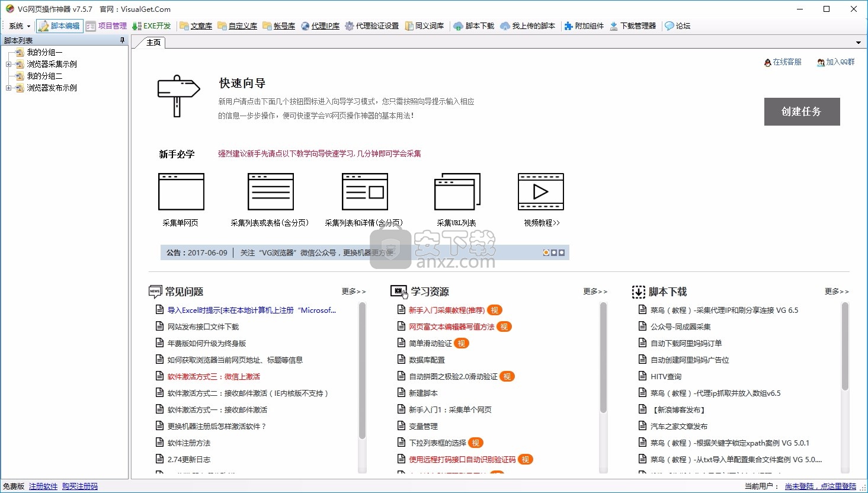Image resolution: width=868 pixels, height=493 pixels.
Task: Open 数据库配置 learning resource
Action: pyautogui.click(x=427, y=360)
